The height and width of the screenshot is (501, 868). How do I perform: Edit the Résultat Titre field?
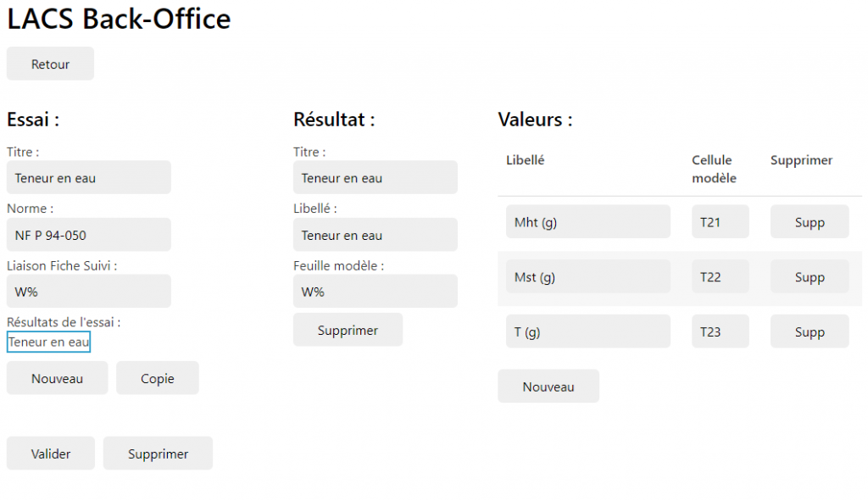[375, 178]
